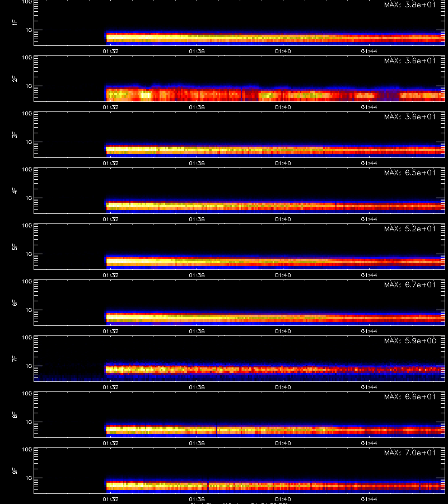Viewport: 448px width, 504px height.
Task: Click the 01:36 tick label under panel 1F
Action: click(197, 51)
